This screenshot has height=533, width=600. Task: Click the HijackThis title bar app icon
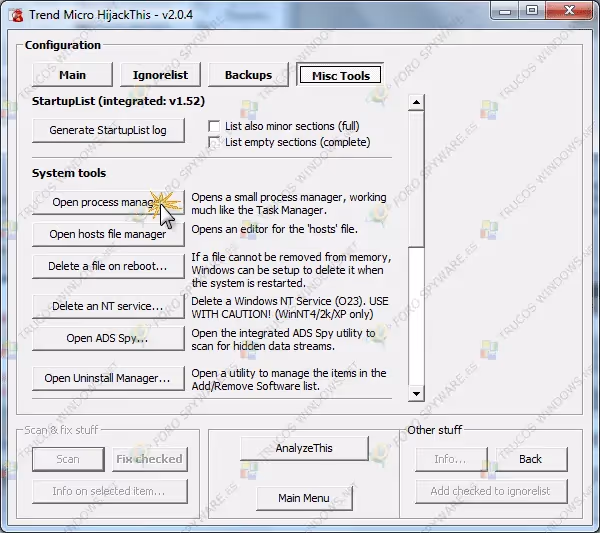pos(16,15)
